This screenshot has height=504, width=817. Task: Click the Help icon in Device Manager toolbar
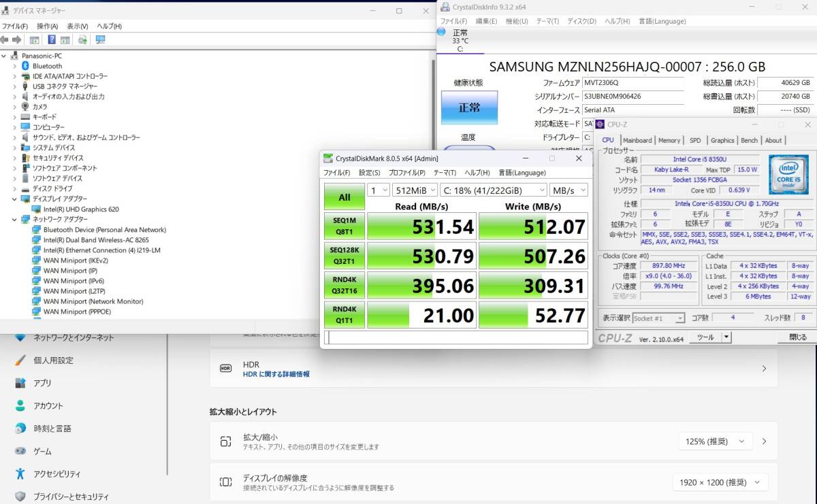point(52,39)
